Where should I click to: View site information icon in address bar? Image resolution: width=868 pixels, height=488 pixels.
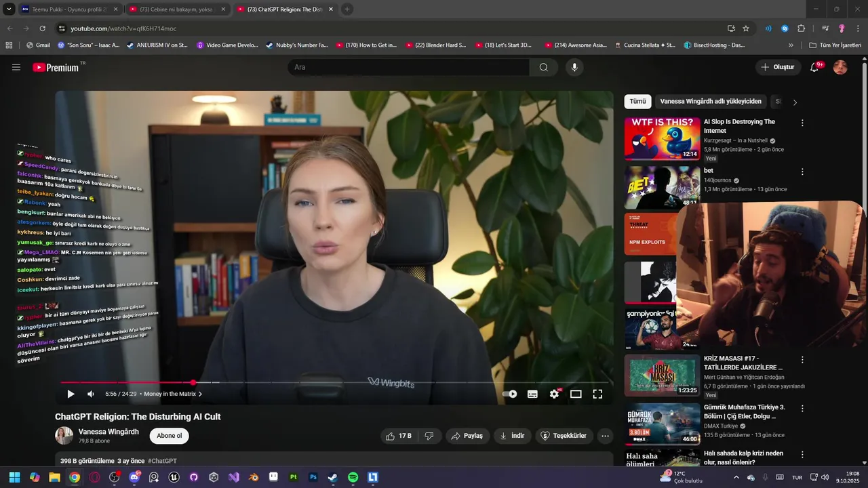62,28
